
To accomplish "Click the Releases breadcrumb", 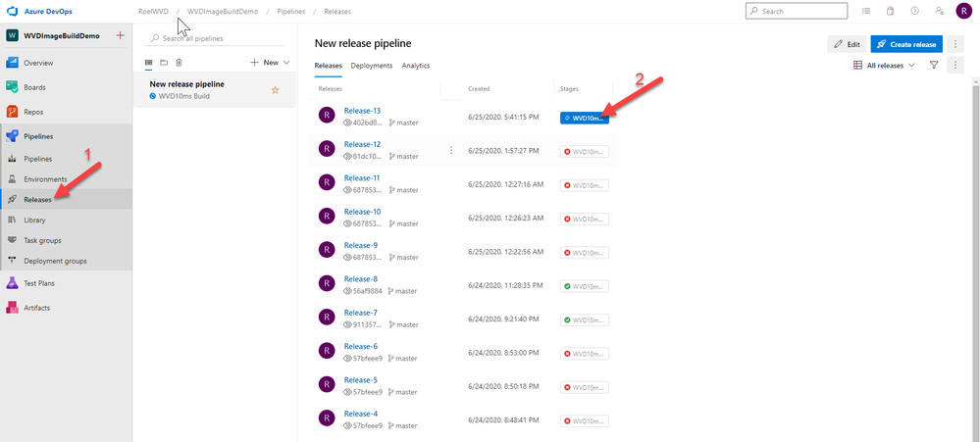I will pos(337,11).
